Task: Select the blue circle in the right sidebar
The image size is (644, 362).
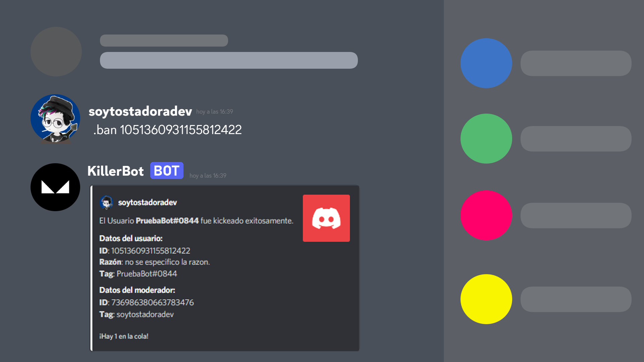Action: click(x=486, y=63)
